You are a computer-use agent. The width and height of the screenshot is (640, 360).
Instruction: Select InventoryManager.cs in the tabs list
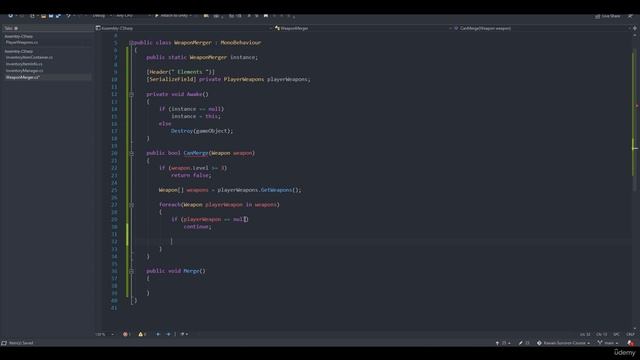(x=24, y=71)
